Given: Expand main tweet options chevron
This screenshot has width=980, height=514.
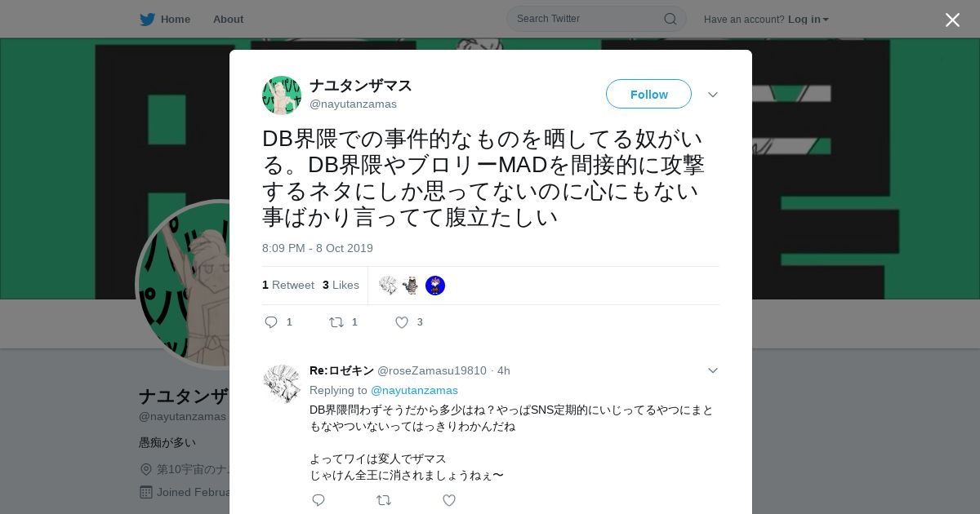Looking at the screenshot, I should 713,95.
